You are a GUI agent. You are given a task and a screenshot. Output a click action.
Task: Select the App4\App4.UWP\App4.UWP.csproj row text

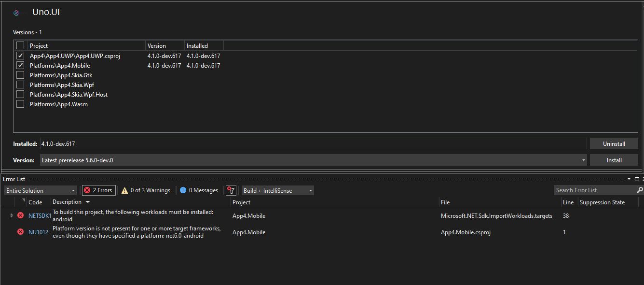[75, 56]
